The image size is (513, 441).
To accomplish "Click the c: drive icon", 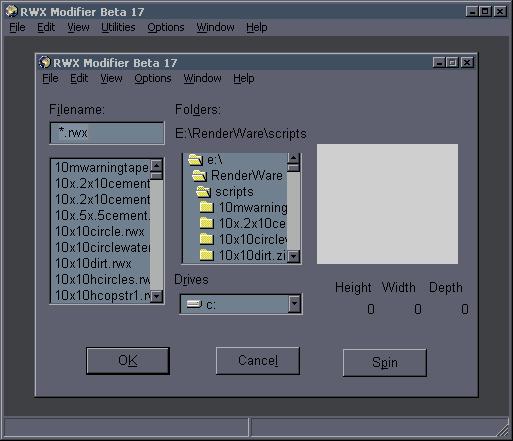I will tap(194, 304).
